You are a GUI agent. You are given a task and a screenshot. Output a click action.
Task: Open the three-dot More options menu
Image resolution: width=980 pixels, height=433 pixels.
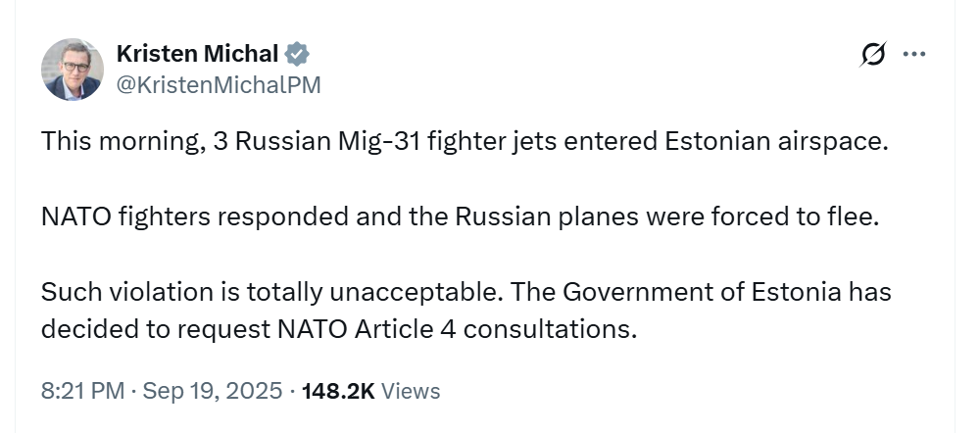point(914,55)
